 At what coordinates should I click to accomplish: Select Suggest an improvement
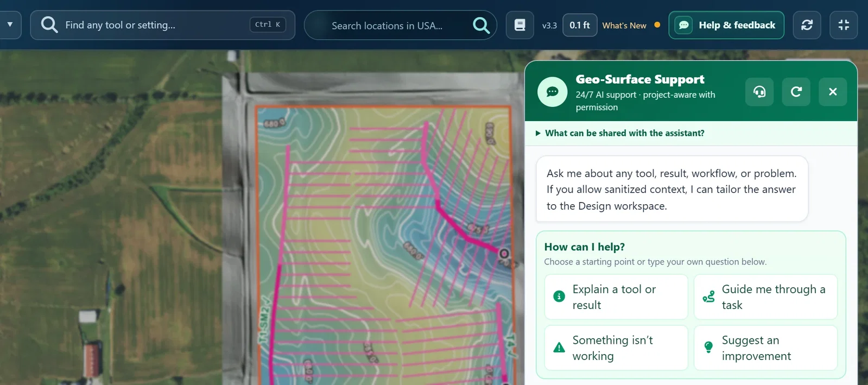765,348
